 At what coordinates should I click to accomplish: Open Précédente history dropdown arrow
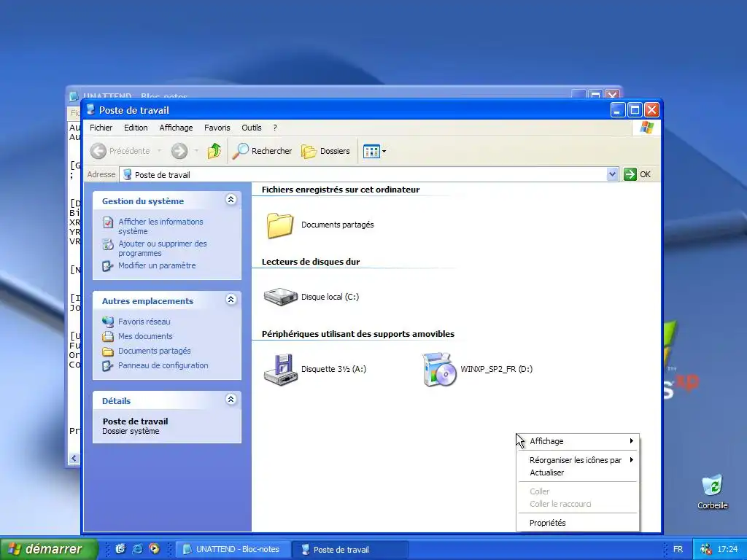point(160,151)
